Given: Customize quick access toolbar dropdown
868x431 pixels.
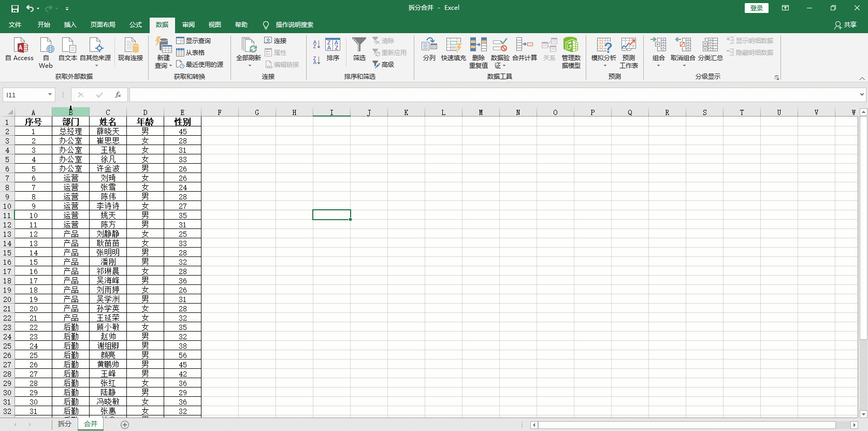Looking at the screenshot, I should 67,8.
